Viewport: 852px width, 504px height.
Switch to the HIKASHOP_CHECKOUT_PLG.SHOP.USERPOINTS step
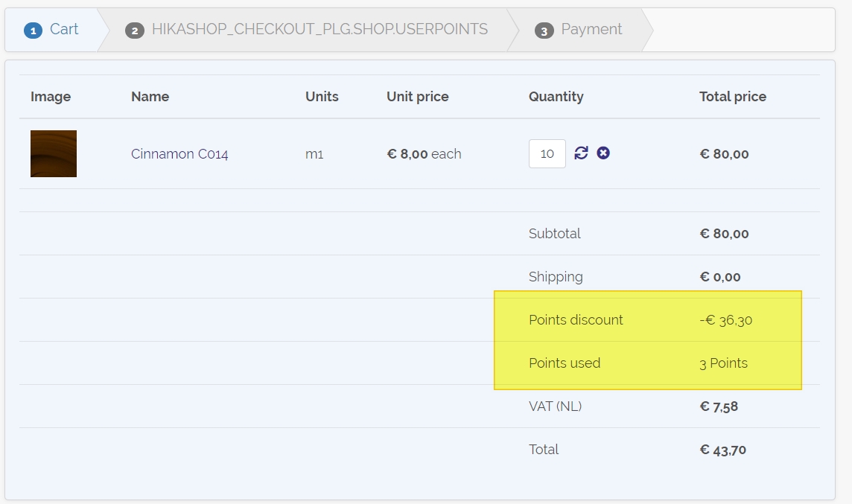click(x=319, y=30)
